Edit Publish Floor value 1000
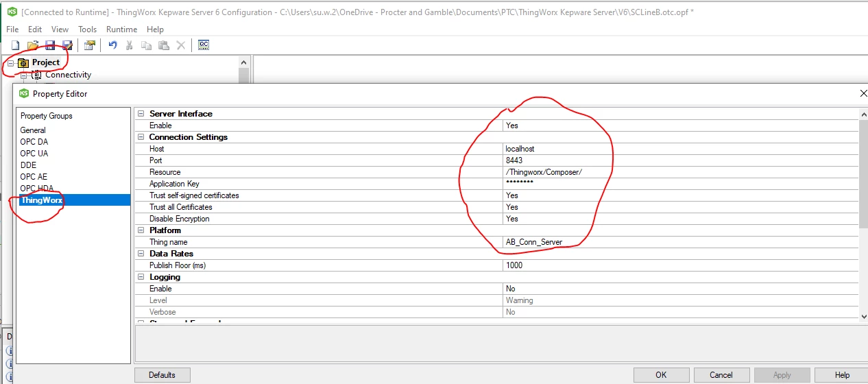The width and height of the screenshot is (868, 384). [x=680, y=265]
